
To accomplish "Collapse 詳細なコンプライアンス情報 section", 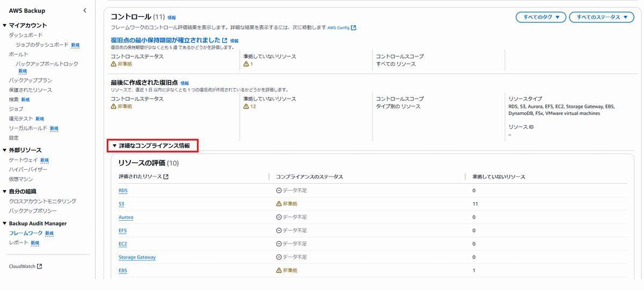I will [114, 146].
